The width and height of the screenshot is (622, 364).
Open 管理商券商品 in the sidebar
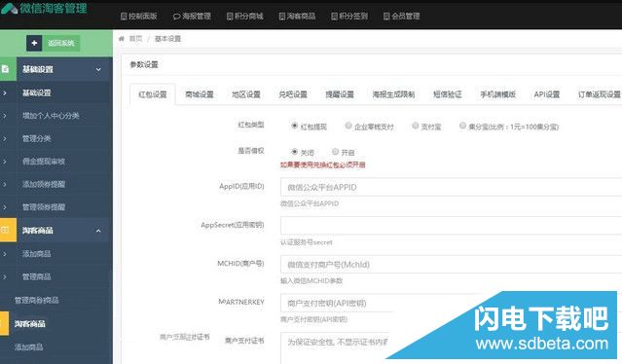pos(36,300)
